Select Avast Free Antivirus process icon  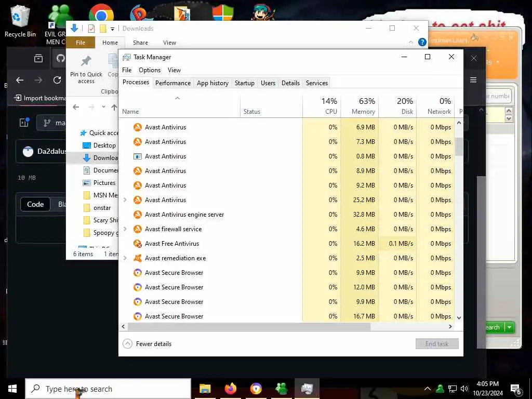[137, 244]
